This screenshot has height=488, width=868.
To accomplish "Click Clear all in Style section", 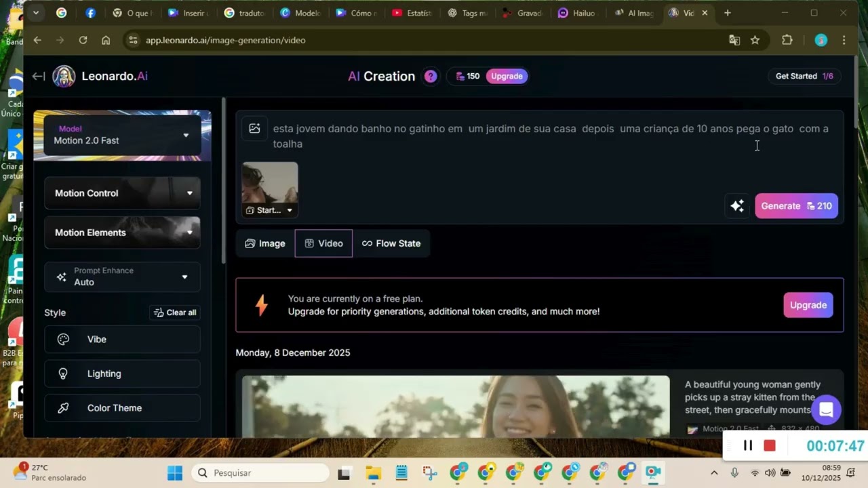I will click(175, 312).
